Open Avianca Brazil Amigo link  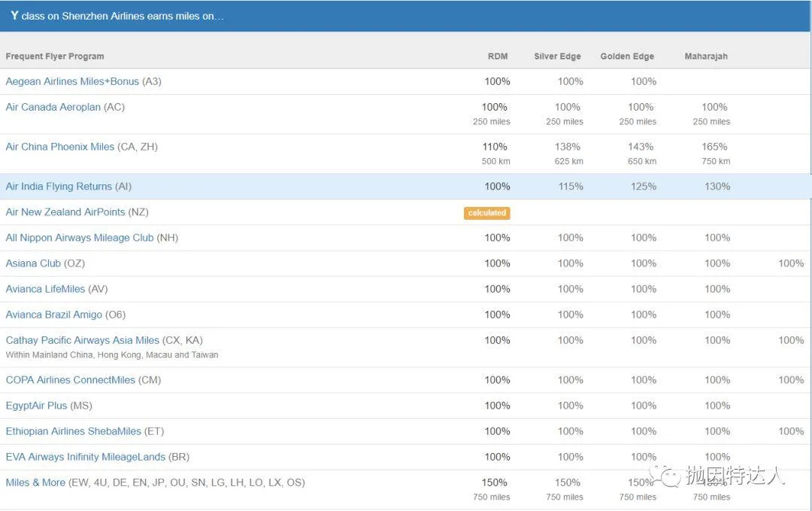tap(54, 315)
